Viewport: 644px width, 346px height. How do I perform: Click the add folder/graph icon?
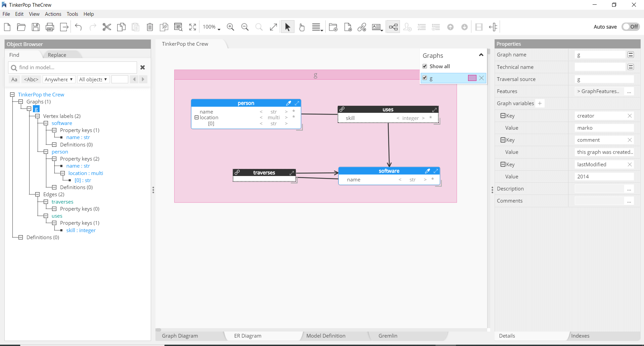[x=333, y=27]
